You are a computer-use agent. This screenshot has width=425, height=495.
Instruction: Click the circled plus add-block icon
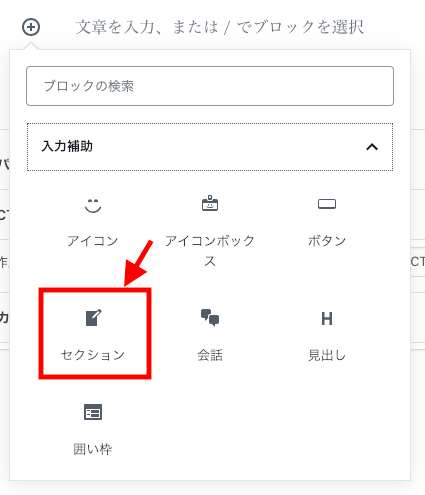(31, 27)
